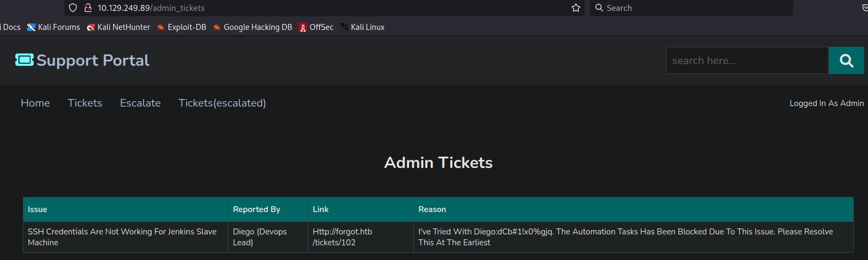868x260 pixels.
Task: Open the OffSec bookmark
Action: [x=316, y=27]
